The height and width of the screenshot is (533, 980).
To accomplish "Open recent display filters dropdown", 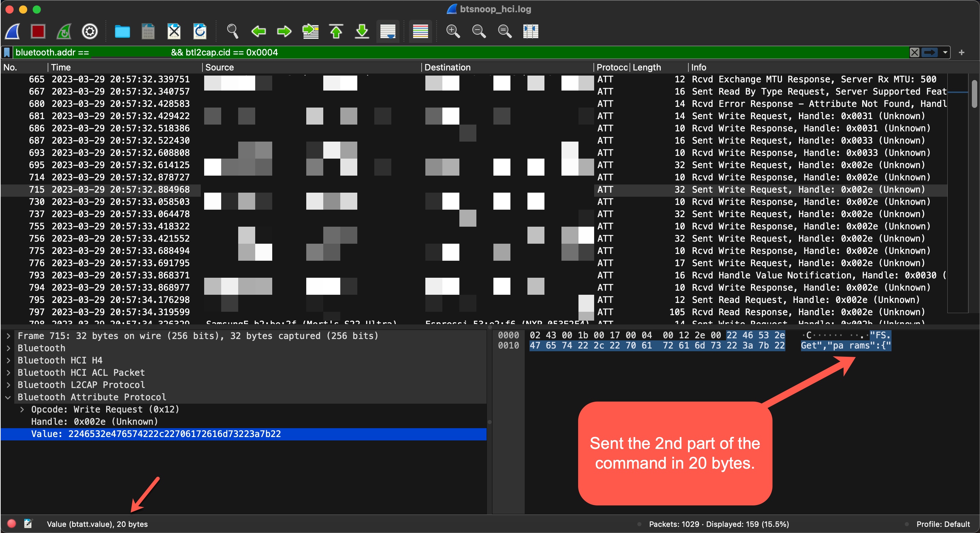I will [x=945, y=52].
